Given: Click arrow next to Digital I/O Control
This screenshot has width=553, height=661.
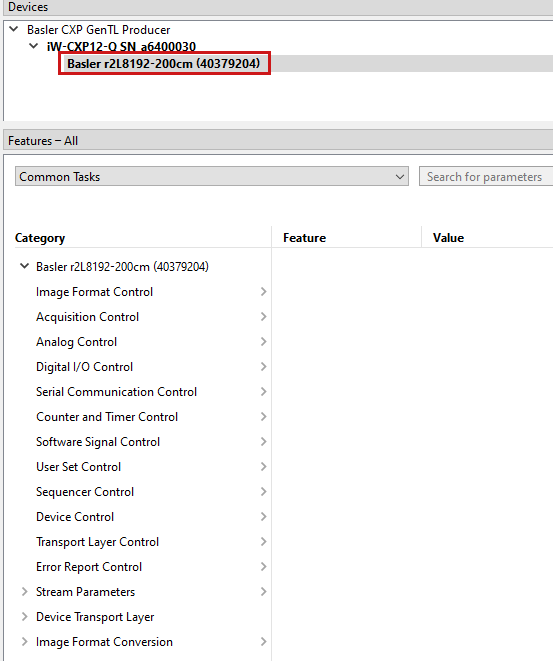Looking at the screenshot, I should click(x=263, y=367).
